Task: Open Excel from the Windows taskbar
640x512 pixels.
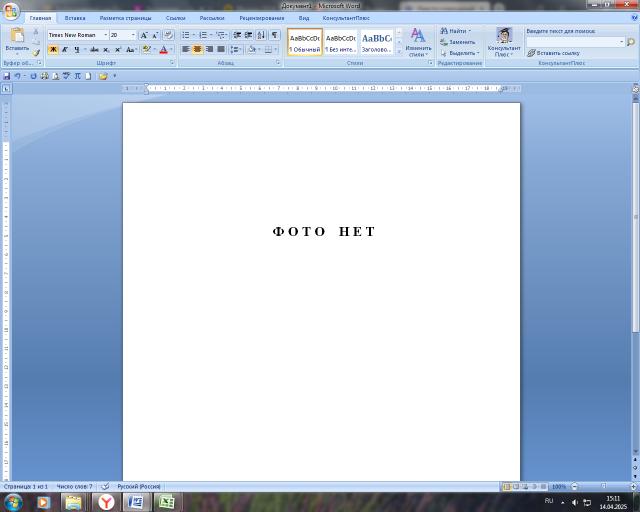Action: 165,501
